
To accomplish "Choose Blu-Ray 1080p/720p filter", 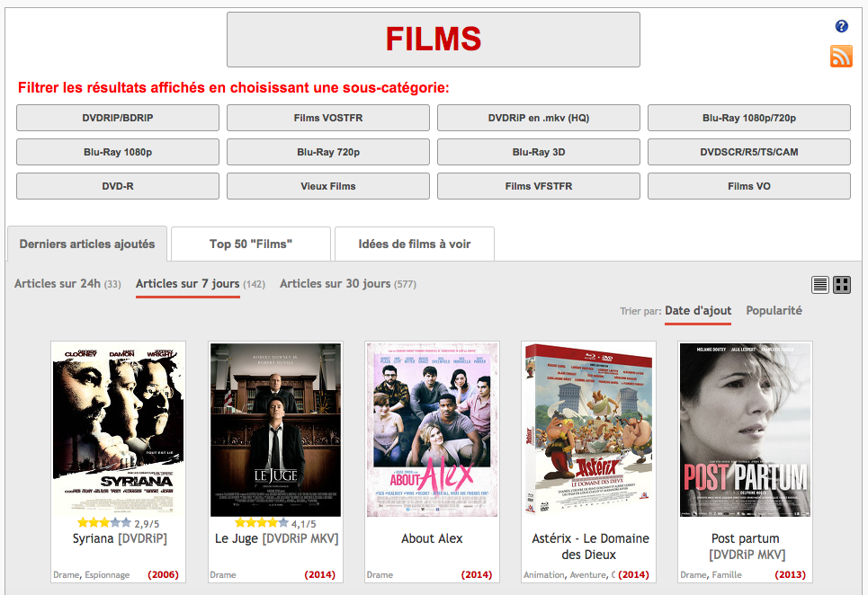I will point(749,118).
